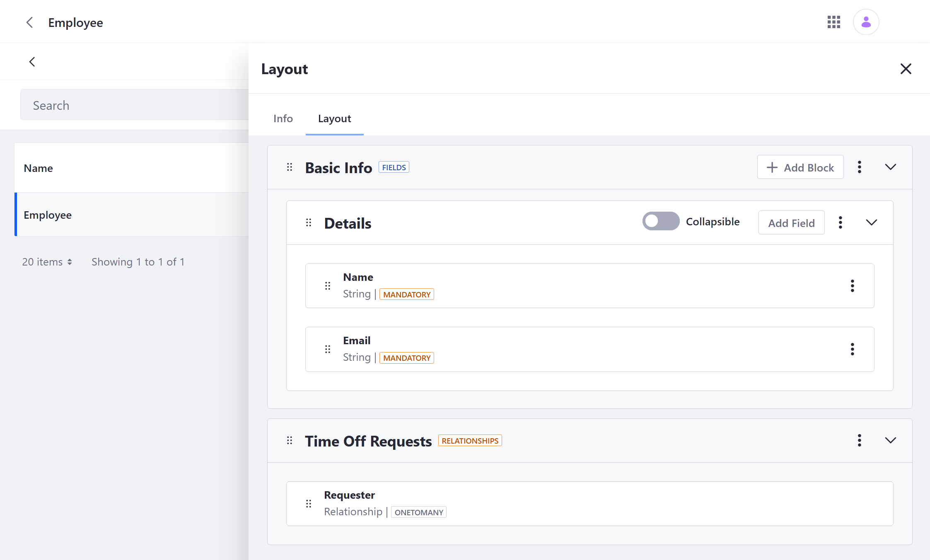Click the drag handle for Details section
930x560 pixels.
(308, 222)
